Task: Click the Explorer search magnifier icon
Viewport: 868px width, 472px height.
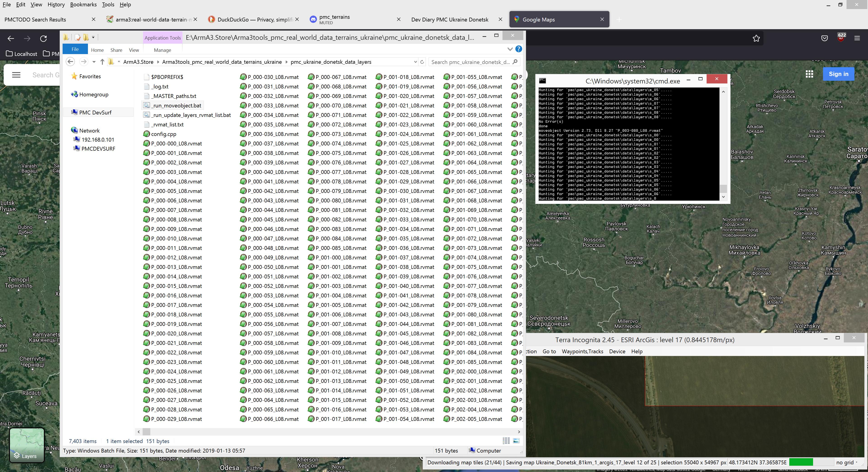Action: (515, 62)
